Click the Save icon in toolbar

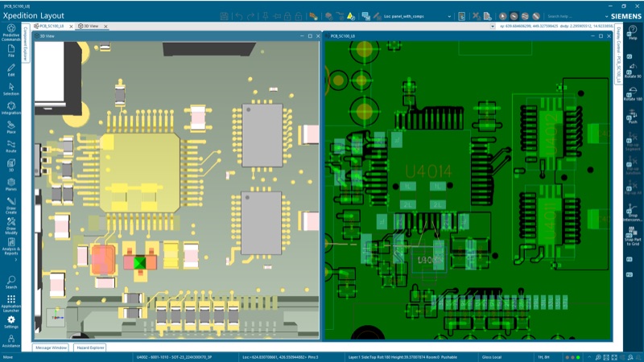point(225,16)
